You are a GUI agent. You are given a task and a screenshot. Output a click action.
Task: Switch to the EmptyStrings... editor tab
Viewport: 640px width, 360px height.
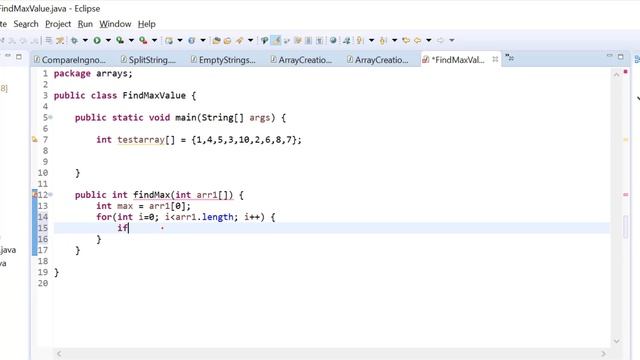point(223,60)
